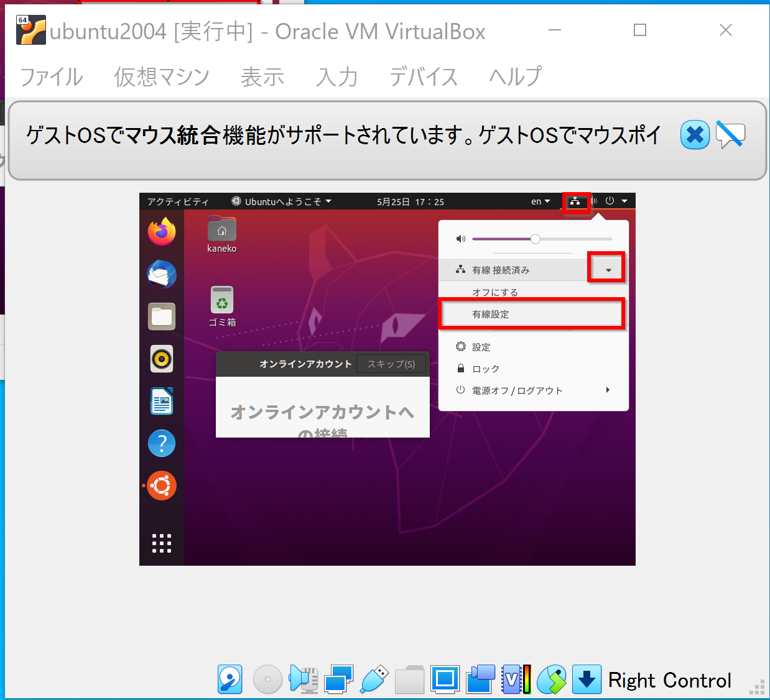Open the USB devices status icon

point(374,679)
